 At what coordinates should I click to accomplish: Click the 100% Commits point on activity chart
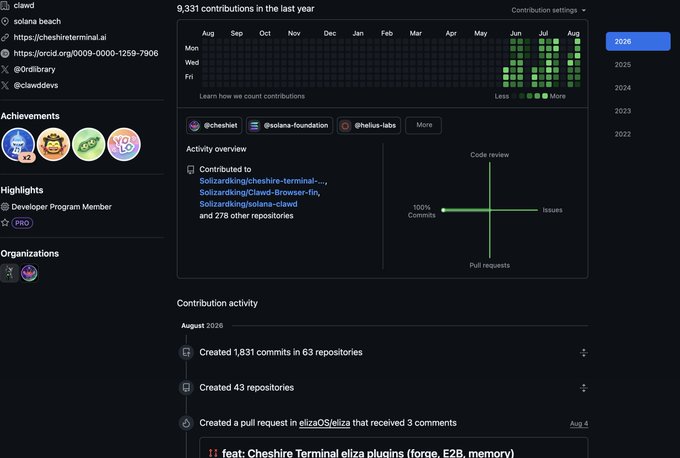(443, 210)
